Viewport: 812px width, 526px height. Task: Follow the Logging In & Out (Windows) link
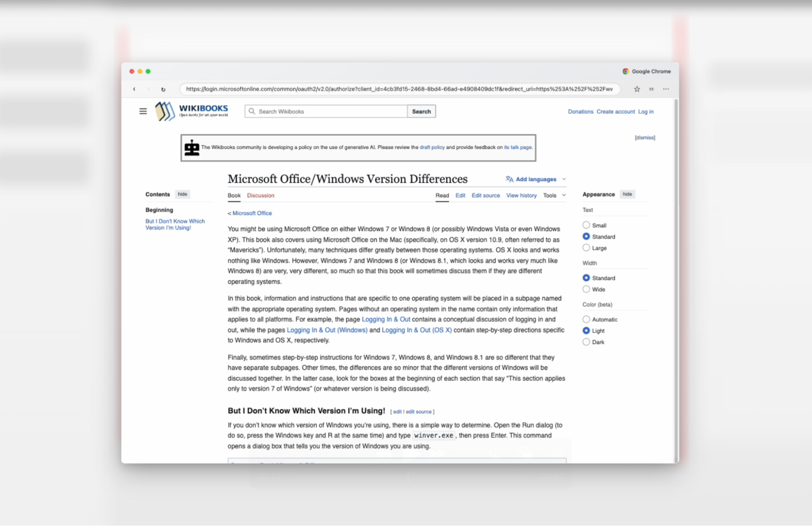point(327,330)
